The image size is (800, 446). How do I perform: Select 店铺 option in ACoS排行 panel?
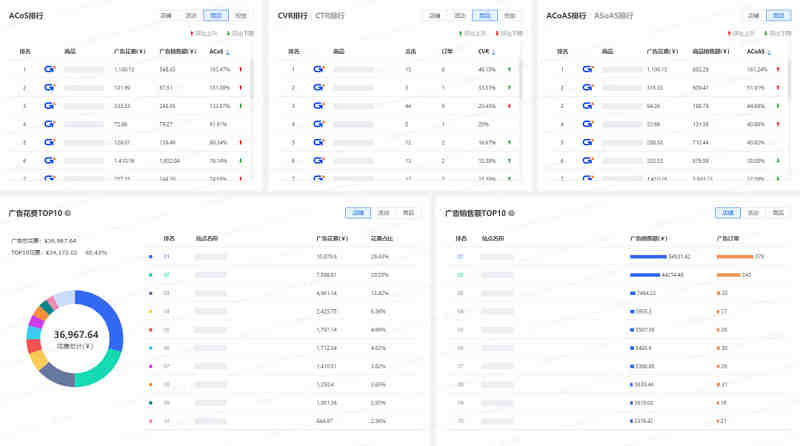click(x=166, y=16)
